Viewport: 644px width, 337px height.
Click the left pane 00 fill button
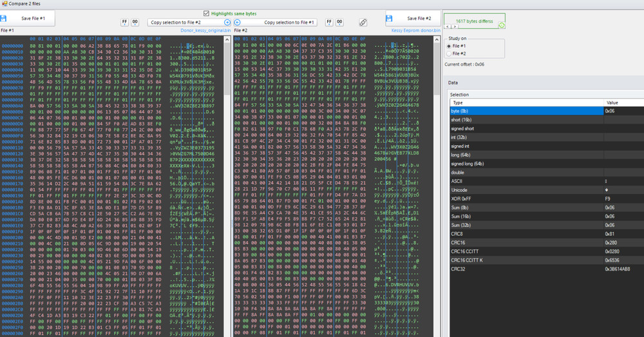click(135, 22)
